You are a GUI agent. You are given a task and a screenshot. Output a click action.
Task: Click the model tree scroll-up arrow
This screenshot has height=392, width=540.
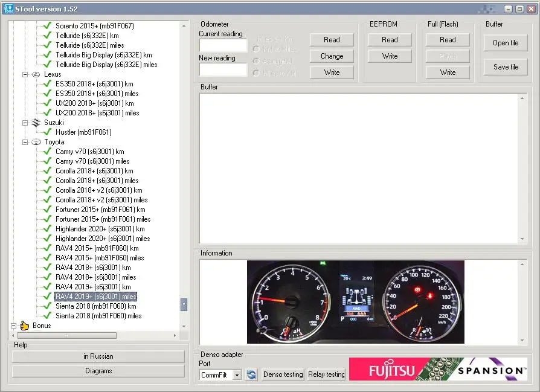184,25
